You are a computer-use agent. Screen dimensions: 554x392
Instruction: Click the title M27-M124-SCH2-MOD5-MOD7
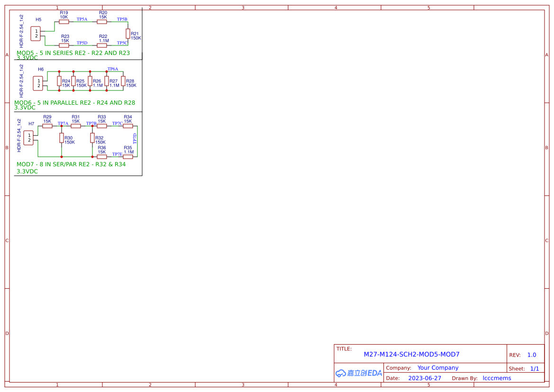[x=411, y=354]
